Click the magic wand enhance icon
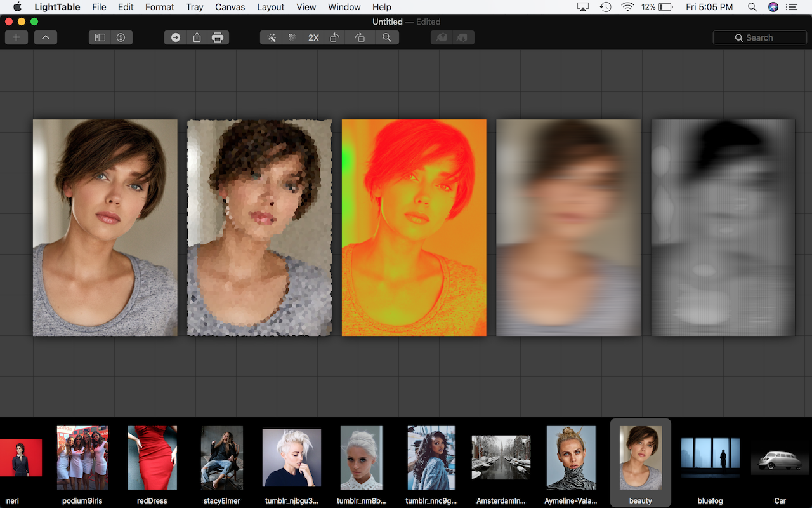812x508 pixels. [x=272, y=37]
